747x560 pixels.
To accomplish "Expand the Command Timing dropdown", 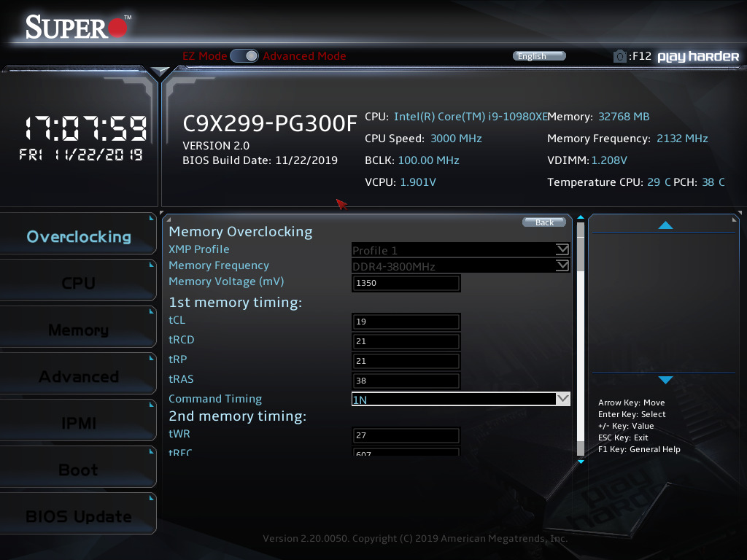I will tap(562, 399).
